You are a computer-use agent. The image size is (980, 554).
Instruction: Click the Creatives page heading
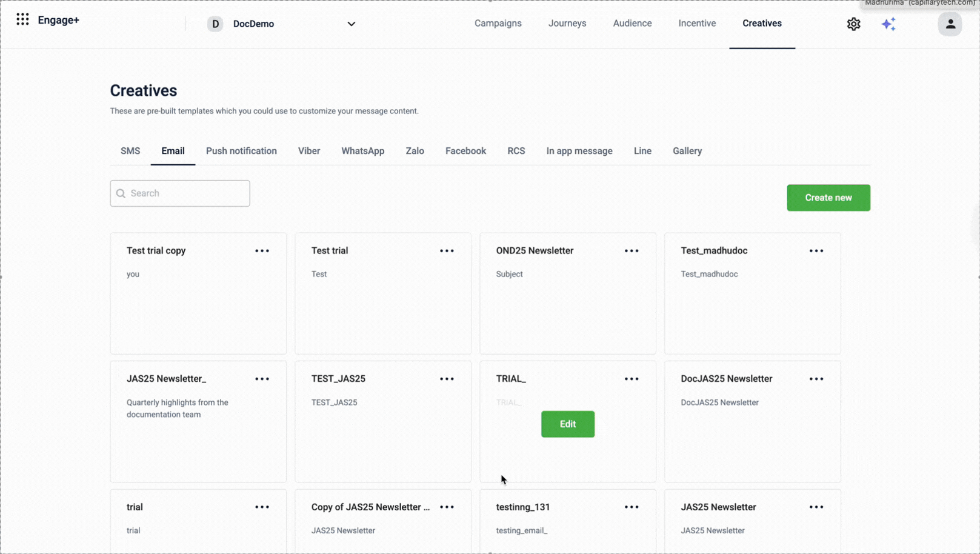click(144, 90)
